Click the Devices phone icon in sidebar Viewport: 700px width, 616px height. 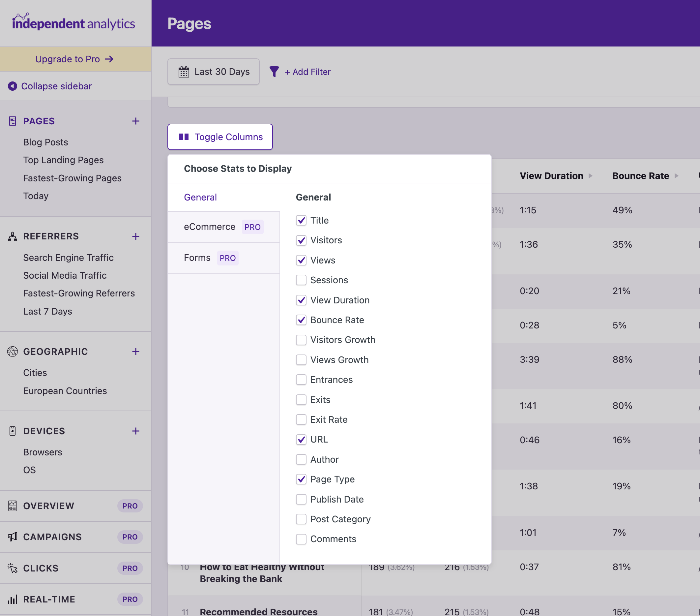[x=12, y=431]
